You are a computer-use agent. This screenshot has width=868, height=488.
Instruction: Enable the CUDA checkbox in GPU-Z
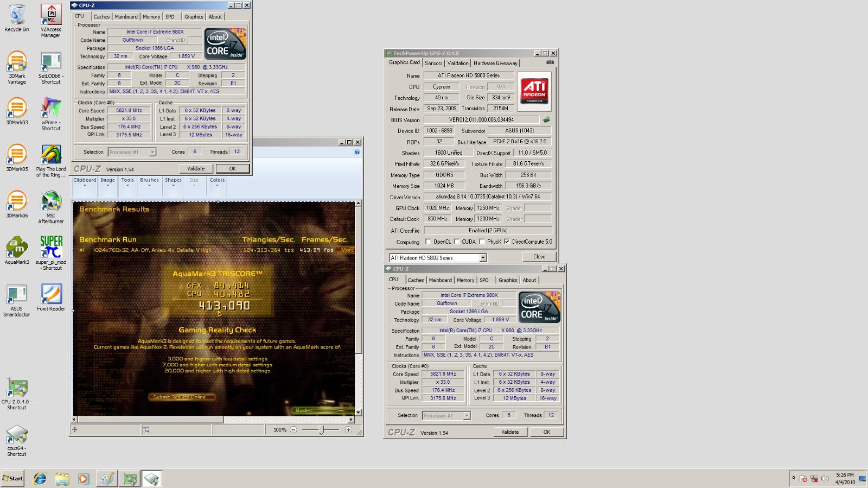457,242
